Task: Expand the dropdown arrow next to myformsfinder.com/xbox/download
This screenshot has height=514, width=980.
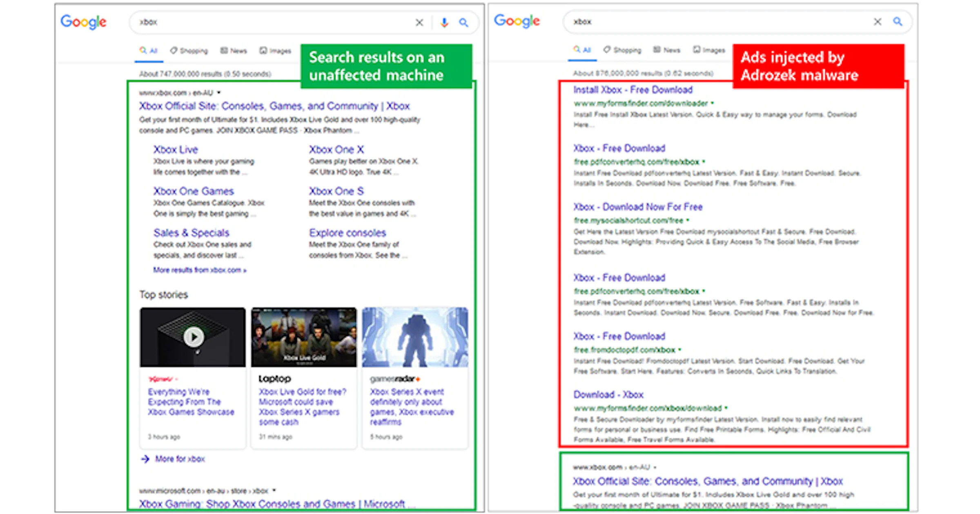Action: tap(726, 408)
